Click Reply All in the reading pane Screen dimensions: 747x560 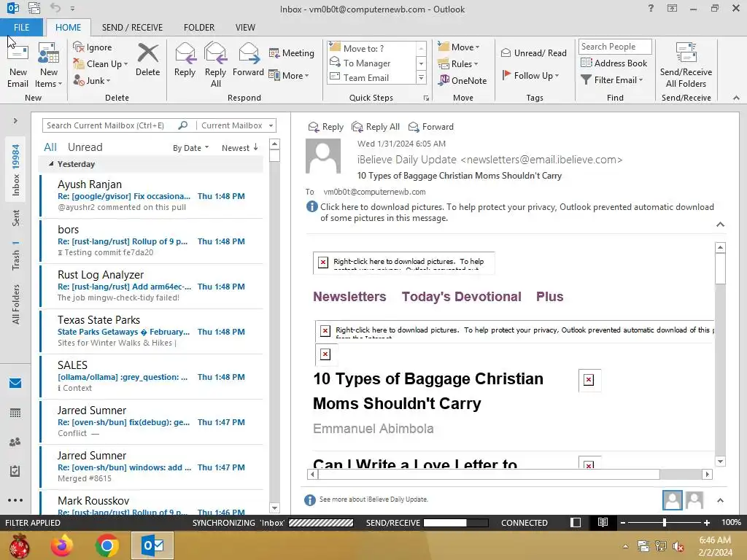(x=376, y=127)
